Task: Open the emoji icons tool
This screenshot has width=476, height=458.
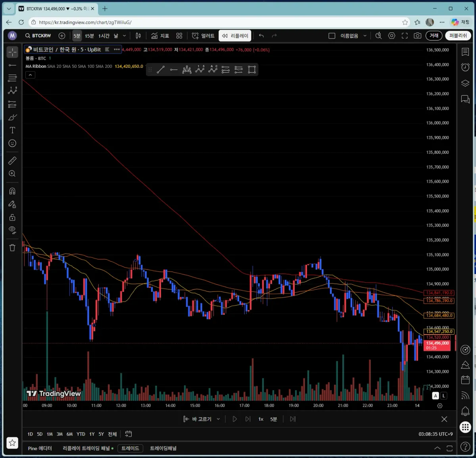Action: click(x=12, y=143)
